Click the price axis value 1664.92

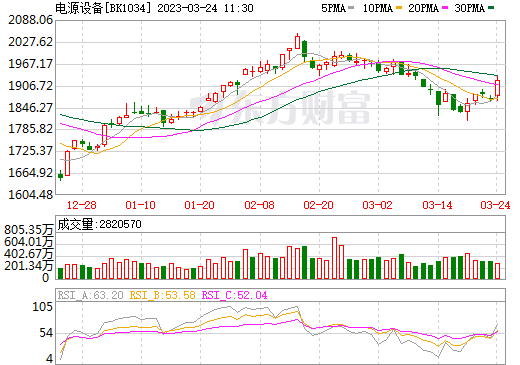coord(30,173)
